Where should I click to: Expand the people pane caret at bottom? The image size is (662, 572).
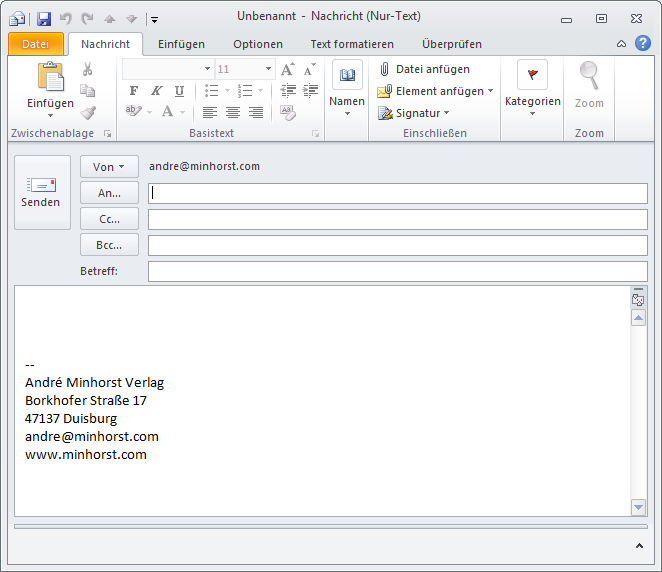[x=639, y=546]
